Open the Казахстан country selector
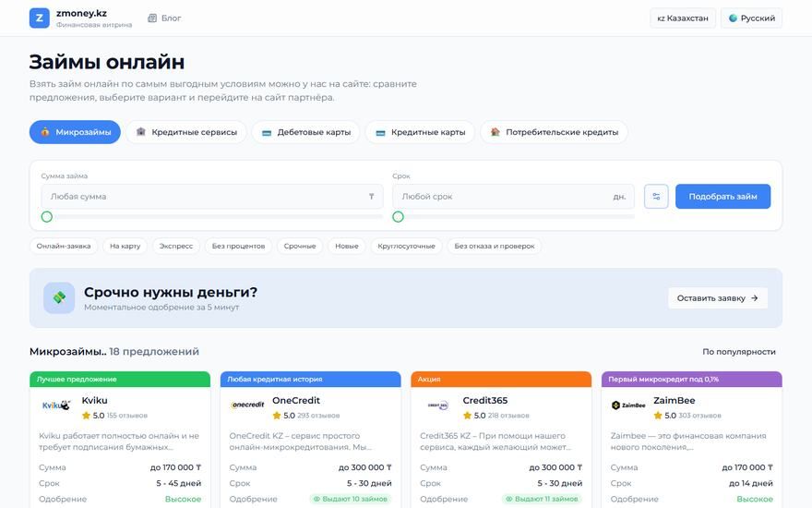 683,18
